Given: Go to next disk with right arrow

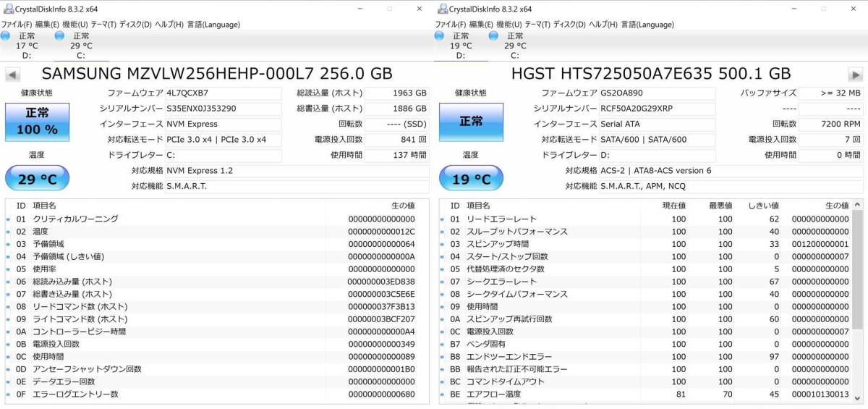Looking at the screenshot, I should pyautogui.click(x=856, y=75).
